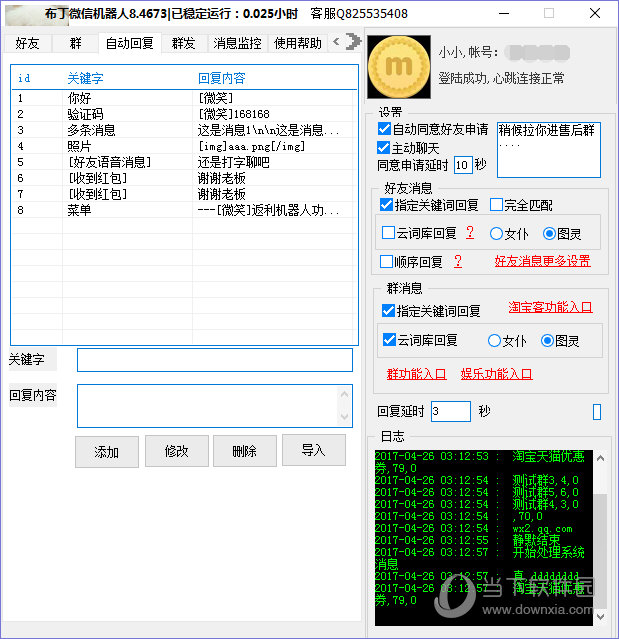Click the 同意申请延时 seconds field
This screenshot has width=619, height=639.
coord(463,165)
